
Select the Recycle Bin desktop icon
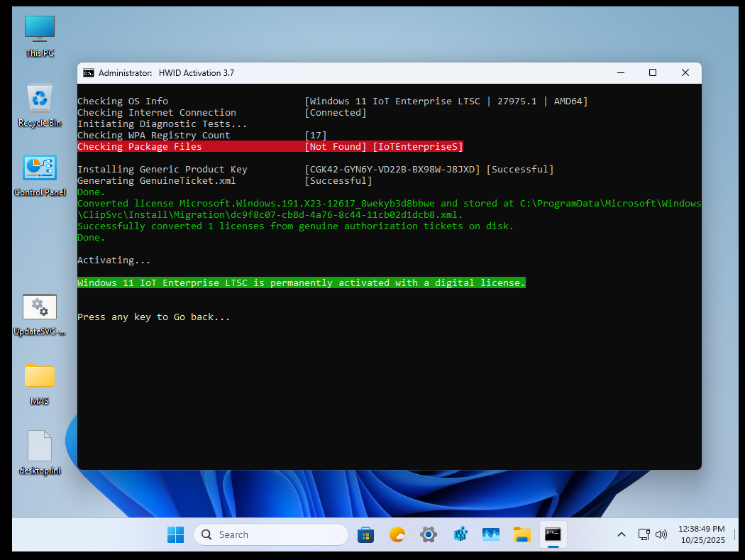[40, 106]
